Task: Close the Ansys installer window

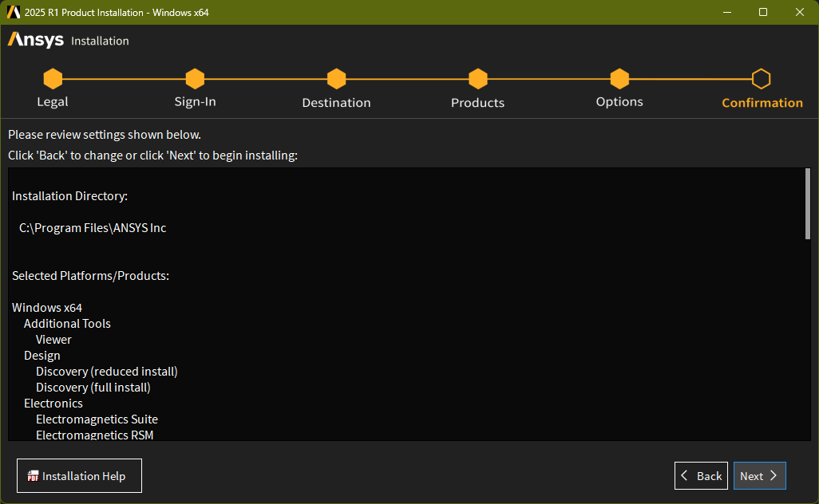Action: pos(800,12)
